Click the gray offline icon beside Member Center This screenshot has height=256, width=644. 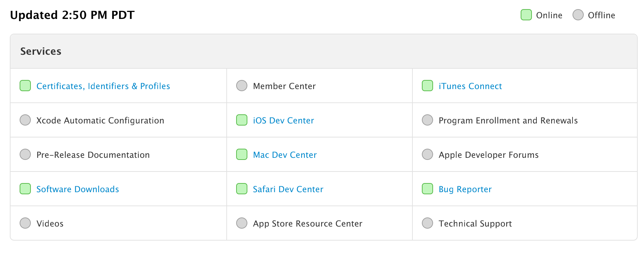point(241,86)
